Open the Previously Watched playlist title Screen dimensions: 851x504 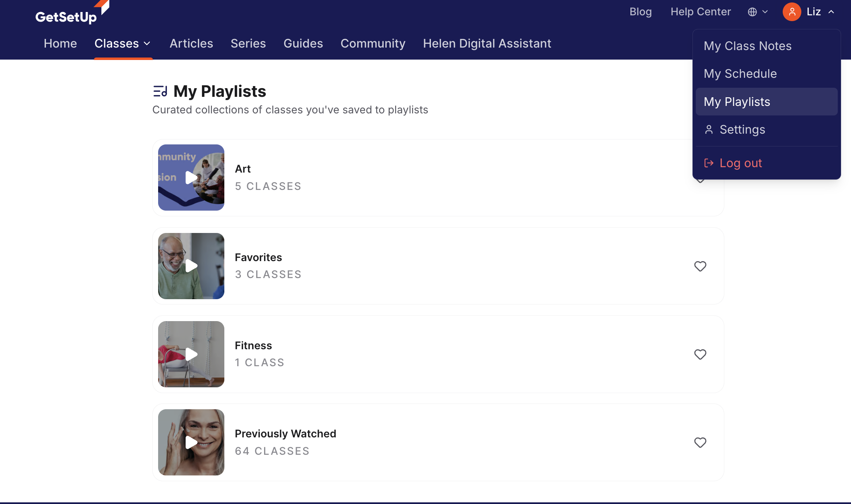(286, 434)
